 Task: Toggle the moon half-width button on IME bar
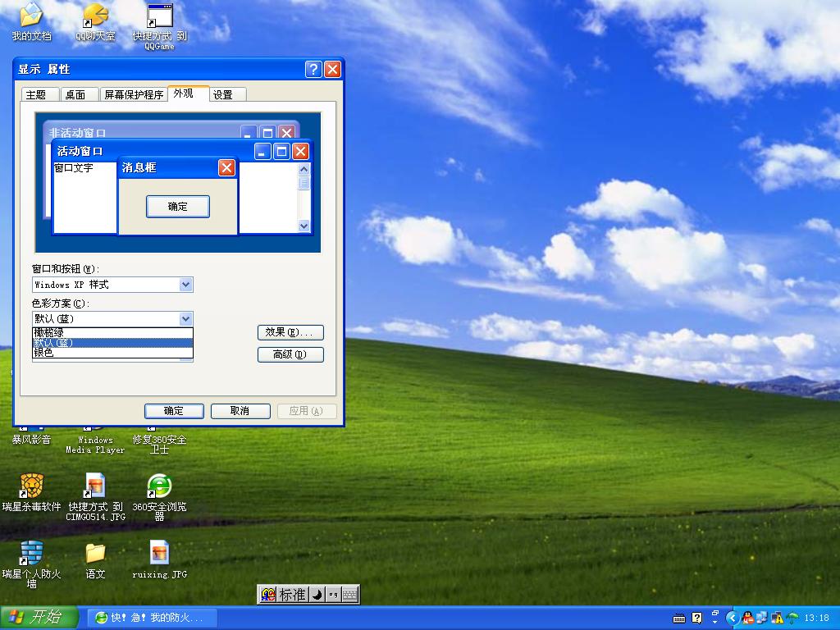(x=317, y=595)
